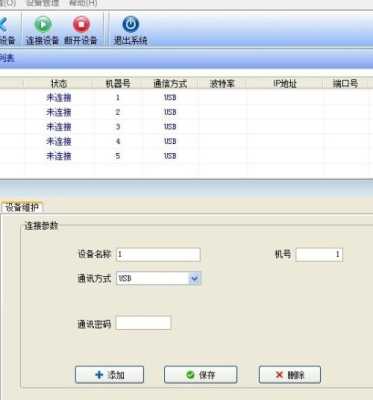
Task: Click the 波特率 column header
Action: tap(222, 83)
